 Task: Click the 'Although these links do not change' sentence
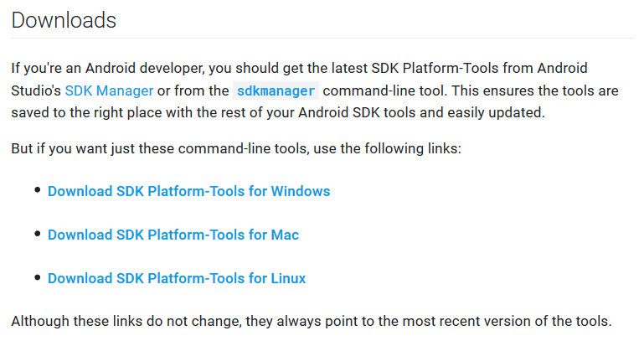point(312,321)
